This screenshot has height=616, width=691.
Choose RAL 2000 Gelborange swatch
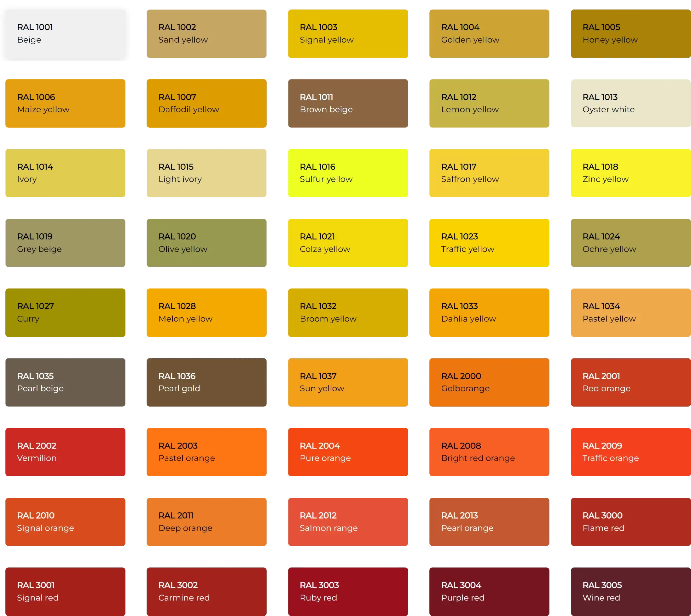(x=489, y=383)
